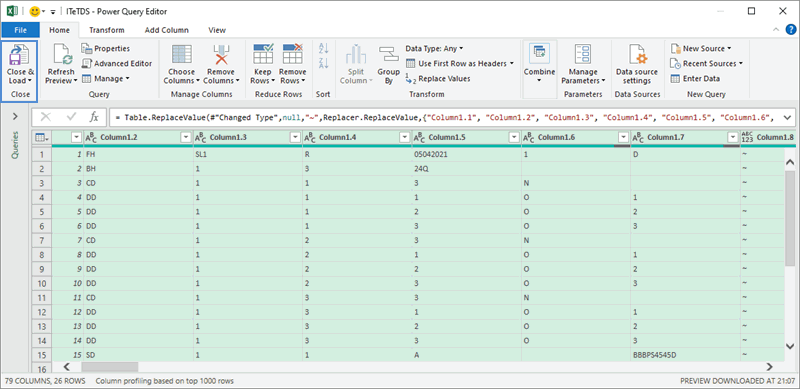Open the Column1.5 filter dropdown
The width and height of the screenshot is (800, 389).
click(513, 137)
